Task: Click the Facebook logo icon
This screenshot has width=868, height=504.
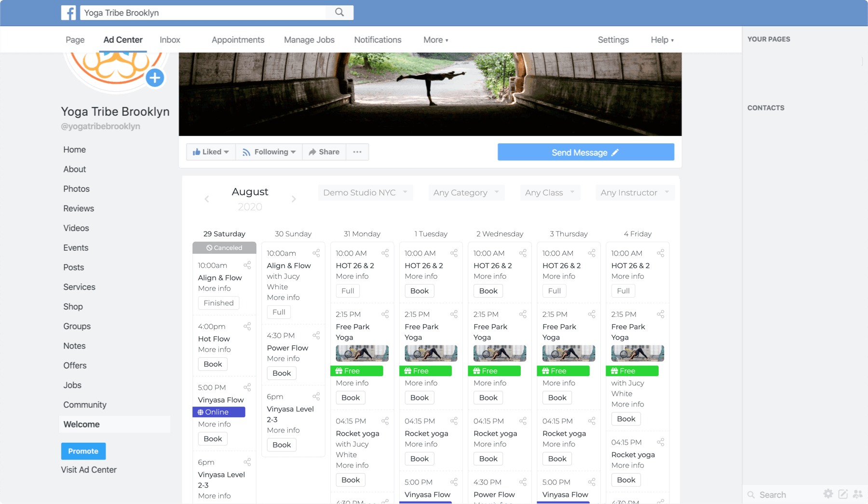Action: pyautogui.click(x=68, y=13)
